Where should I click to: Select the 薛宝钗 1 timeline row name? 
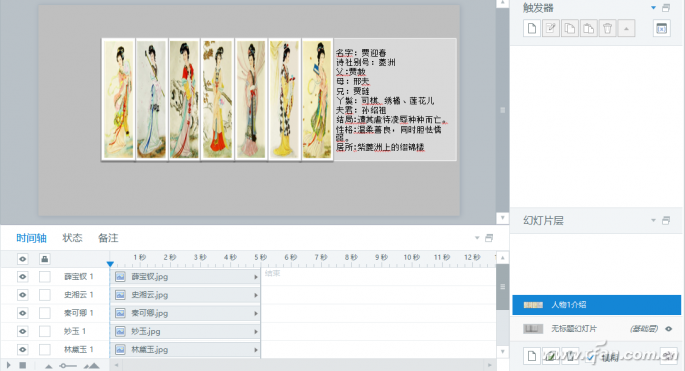(x=79, y=277)
